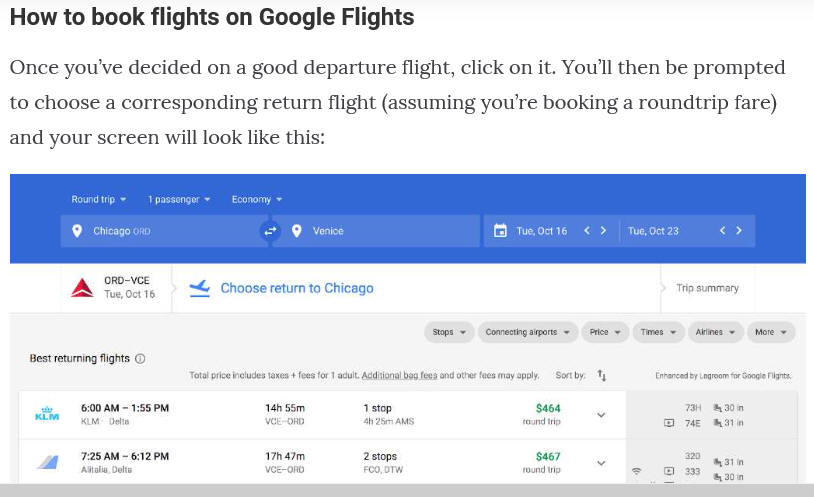Open the Additional bag fees link
The image size is (814, 497).
pyautogui.click(x=399, y=375)
